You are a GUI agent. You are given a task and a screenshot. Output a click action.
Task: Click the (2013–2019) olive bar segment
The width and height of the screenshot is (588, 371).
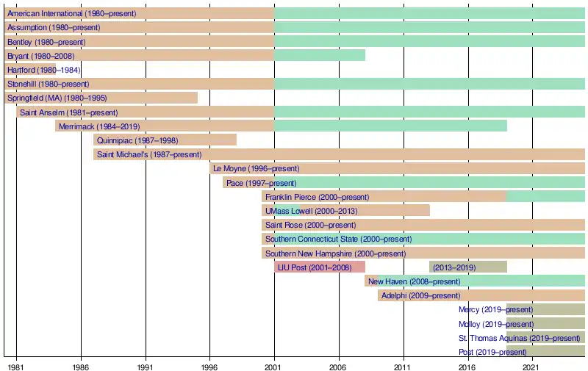[467, 267]
